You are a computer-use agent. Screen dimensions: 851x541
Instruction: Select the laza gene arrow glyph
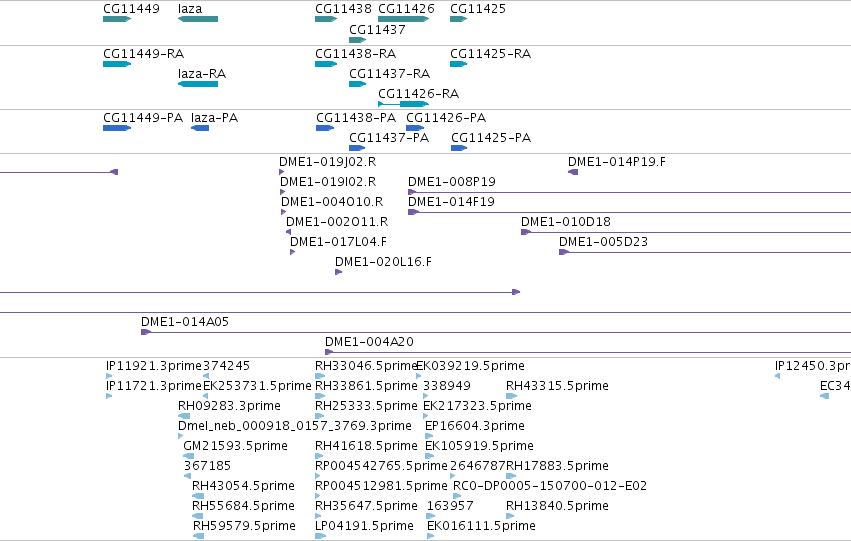[x=198, y=19]
